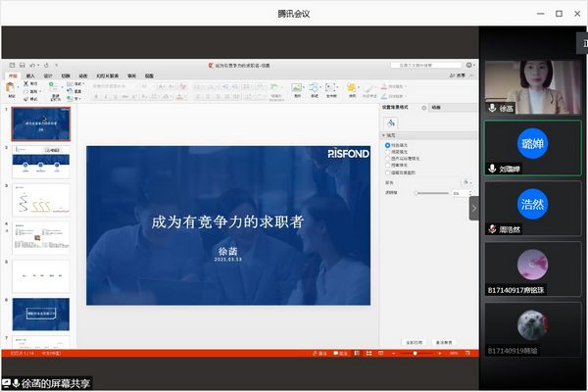Switch to the Animation (动画) pane tab
The width and height of the screenshot is (588, 392).
click(x=435, y=107)
